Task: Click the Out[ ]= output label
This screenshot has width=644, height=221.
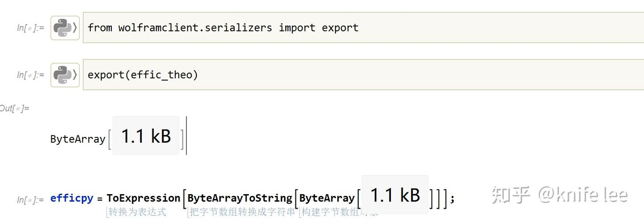Action: (x=14, y=108)
